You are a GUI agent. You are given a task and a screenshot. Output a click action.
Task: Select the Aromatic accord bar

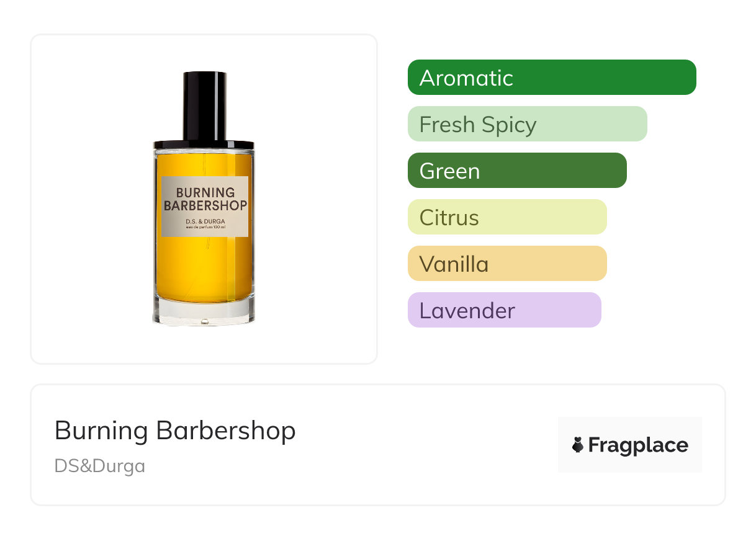coord(552,78)
